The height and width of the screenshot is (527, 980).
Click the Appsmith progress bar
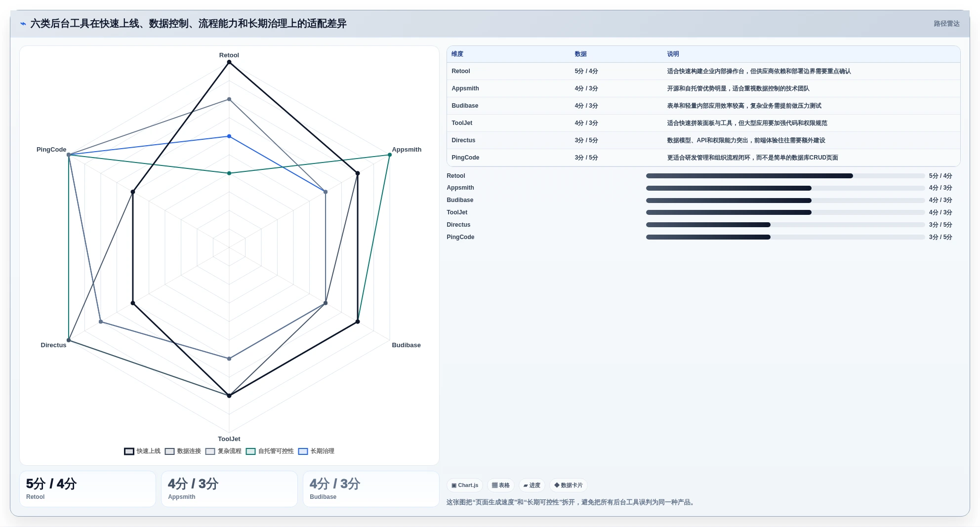point(785,188)
